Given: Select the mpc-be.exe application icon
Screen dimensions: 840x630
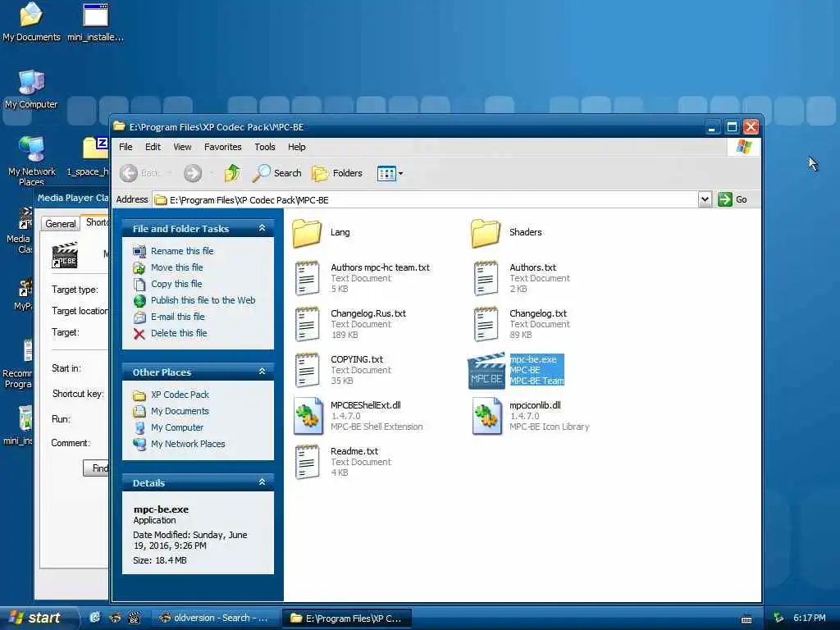Looking at the screenshot, I should tap(486, 371).
